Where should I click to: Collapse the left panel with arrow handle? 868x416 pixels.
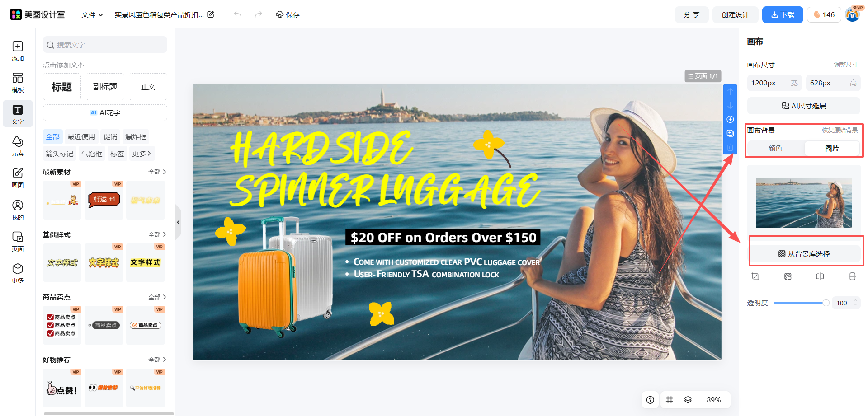click(179, 222)
